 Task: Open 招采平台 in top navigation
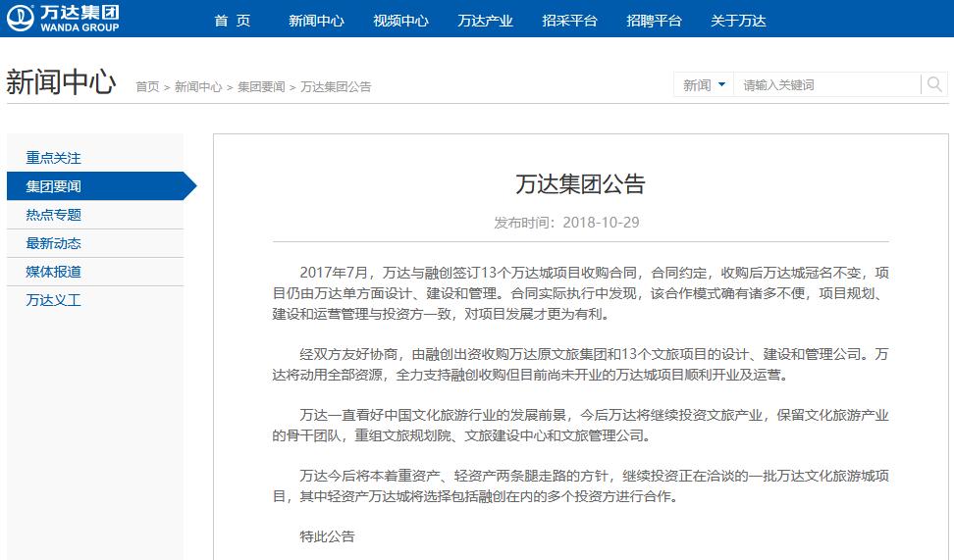coord(569,21)
